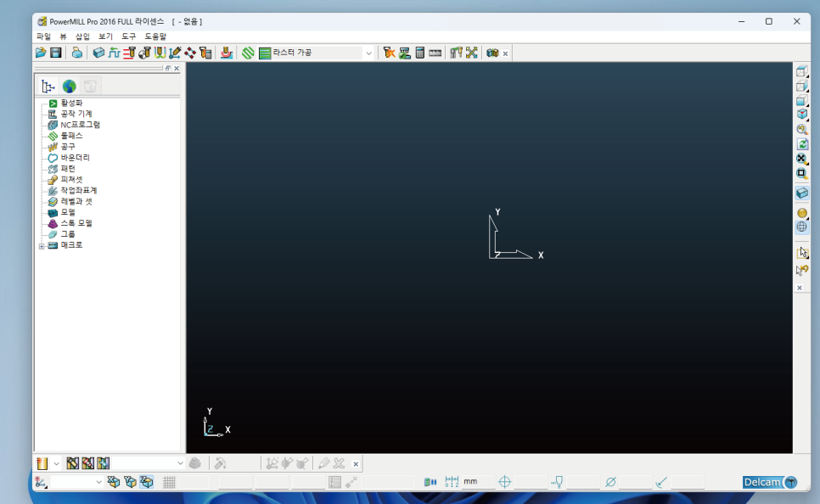Click the mm units field in status bar
This screenshot has width=820, height=504.
(x=478, y=482)
